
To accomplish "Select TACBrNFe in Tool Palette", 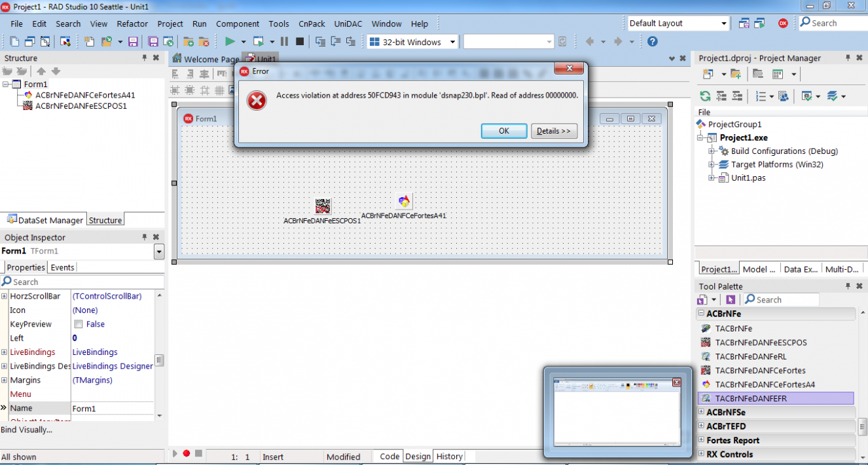I will (733, 328).
